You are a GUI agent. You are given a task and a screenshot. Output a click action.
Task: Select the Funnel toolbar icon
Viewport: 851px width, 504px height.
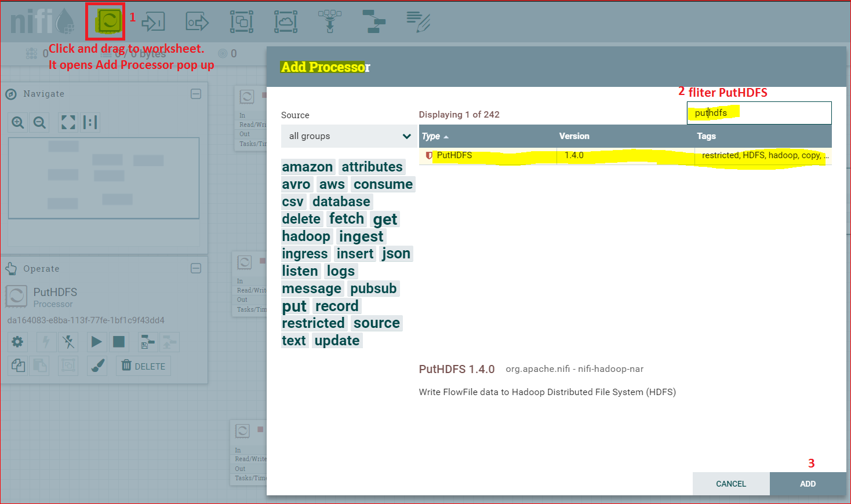[330, 22]
